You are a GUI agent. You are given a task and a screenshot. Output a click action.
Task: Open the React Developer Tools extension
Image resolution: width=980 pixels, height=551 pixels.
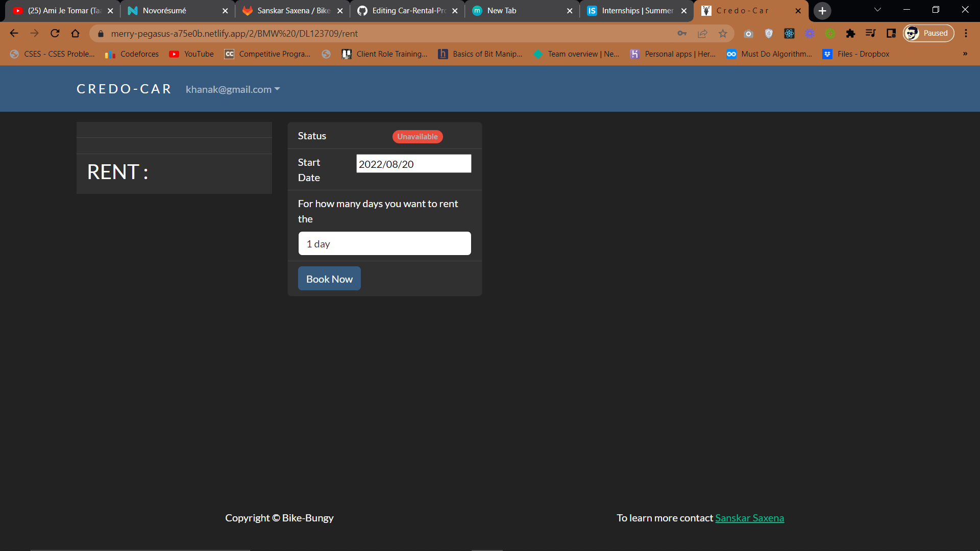[x=790, y=33]
